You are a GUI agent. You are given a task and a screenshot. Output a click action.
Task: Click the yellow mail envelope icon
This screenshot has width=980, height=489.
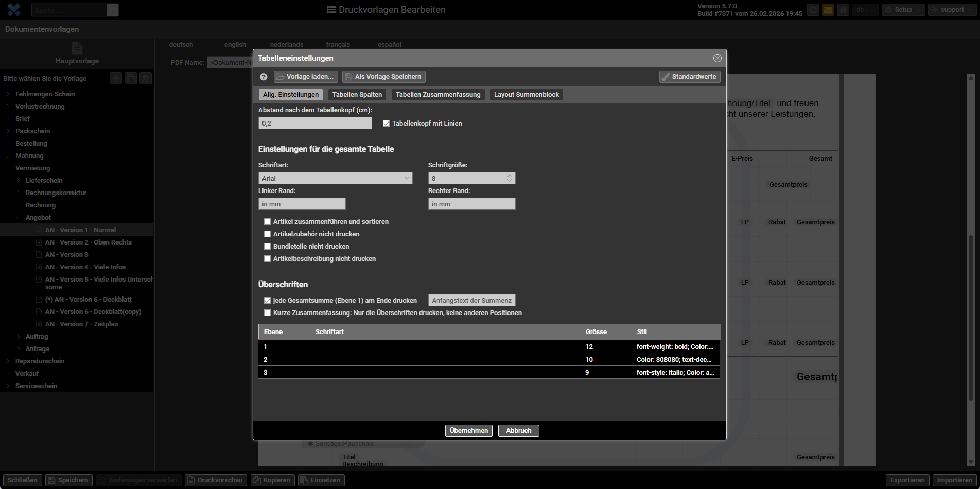[828, 10]
